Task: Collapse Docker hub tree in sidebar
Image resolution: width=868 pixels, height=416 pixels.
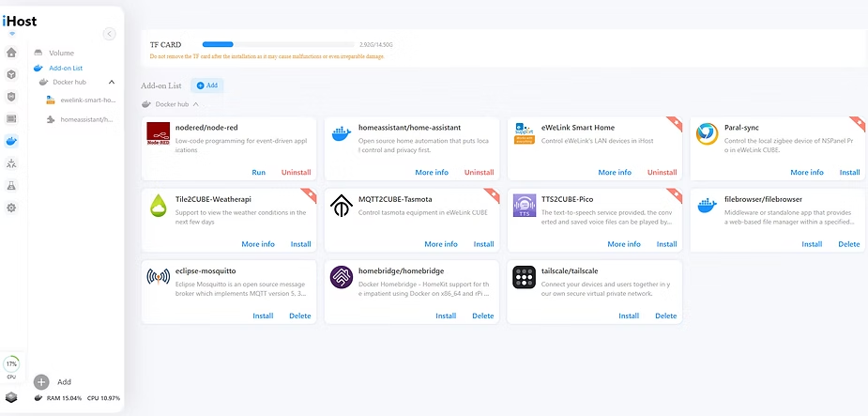Action: (x=112, y=82)
